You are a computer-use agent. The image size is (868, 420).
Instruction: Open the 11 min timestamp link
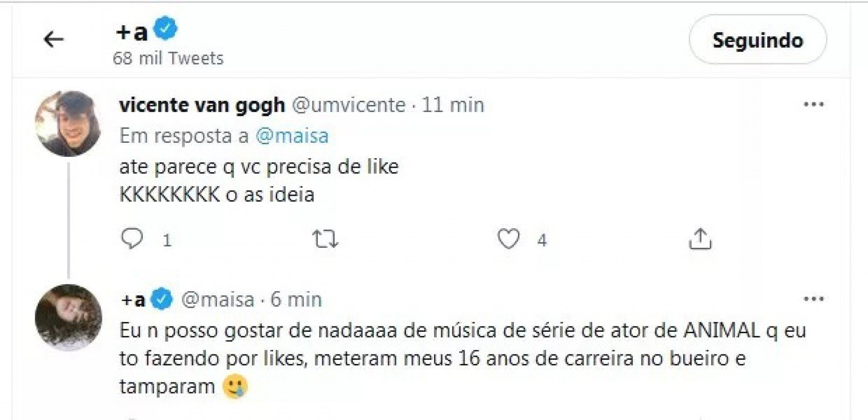pos(453,105)
